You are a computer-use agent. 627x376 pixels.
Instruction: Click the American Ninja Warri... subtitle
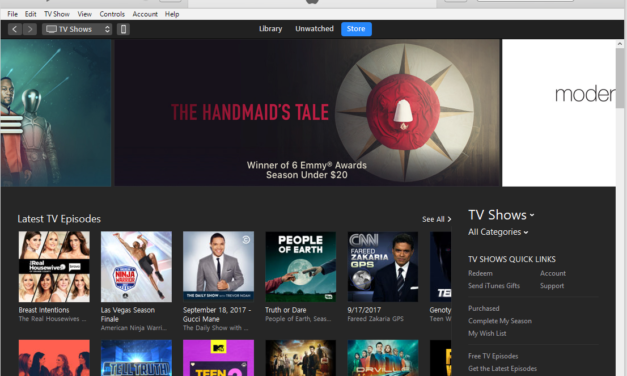134,328
